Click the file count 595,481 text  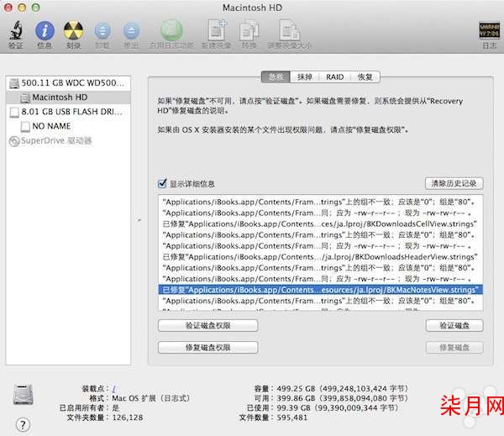[x=291, y=418]
